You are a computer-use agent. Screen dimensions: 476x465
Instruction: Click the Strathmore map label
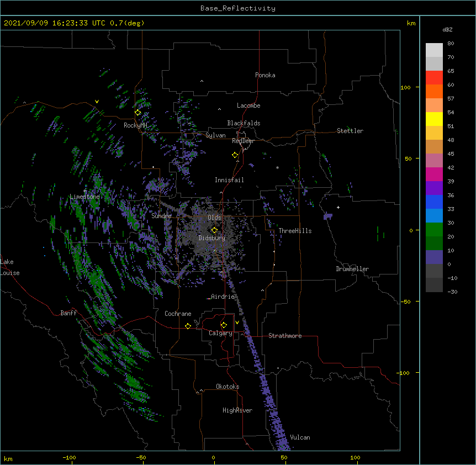285,336
